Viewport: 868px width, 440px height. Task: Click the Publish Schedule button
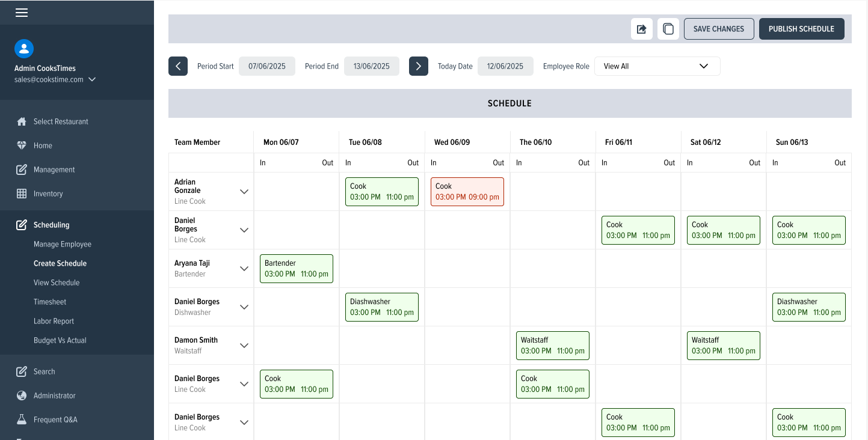point(801,29)
